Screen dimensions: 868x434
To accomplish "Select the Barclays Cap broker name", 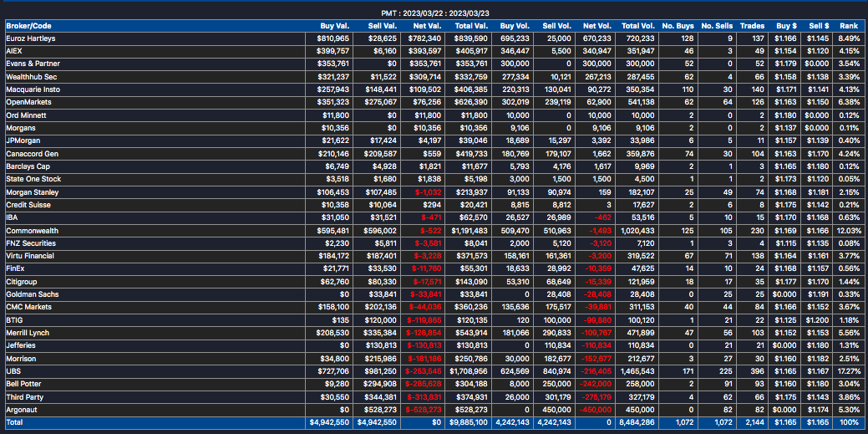I will pos(28,166).
